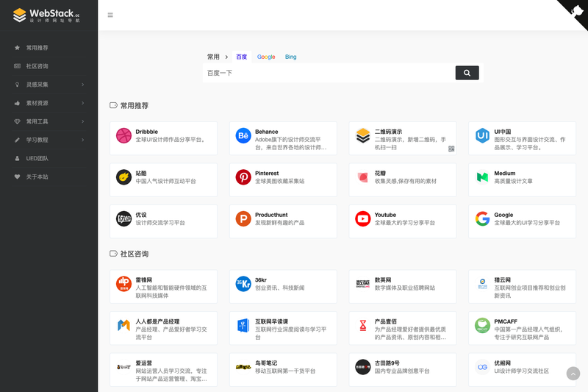This screenshot has height=392, width=588.
Task: Click the Behance Bē logo
Action: [x=243, y=136]
